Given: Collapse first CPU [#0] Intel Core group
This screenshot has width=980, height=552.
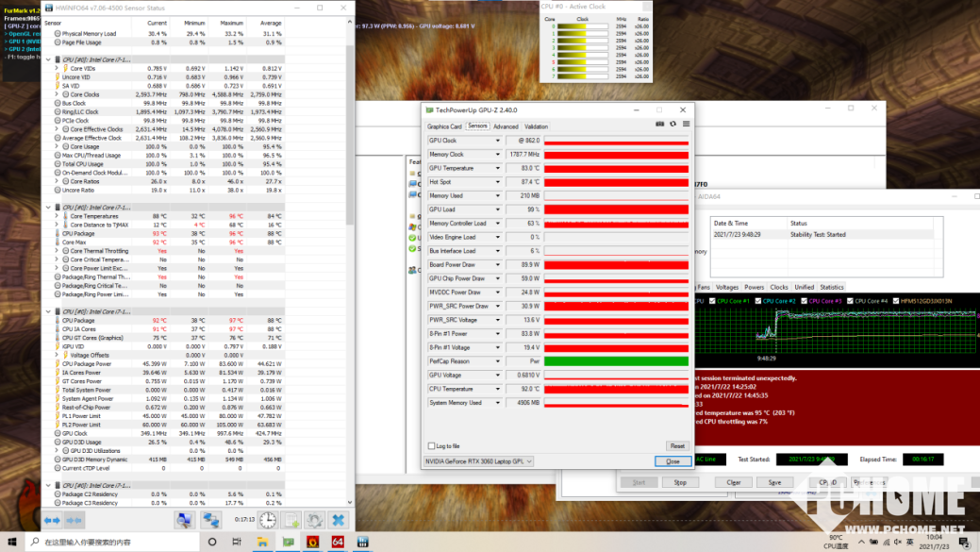Looking at the screenshot, I should 48,60.
